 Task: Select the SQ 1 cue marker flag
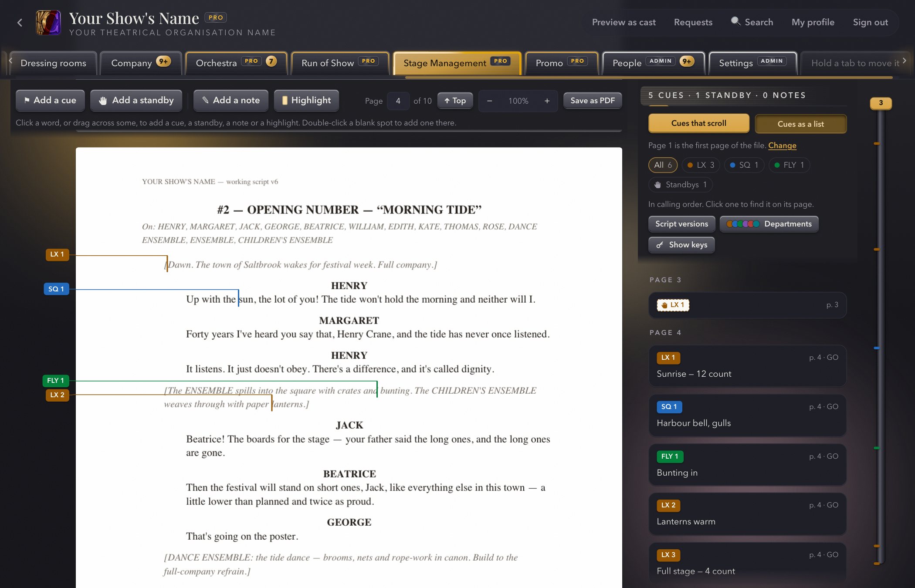point(56,289)
